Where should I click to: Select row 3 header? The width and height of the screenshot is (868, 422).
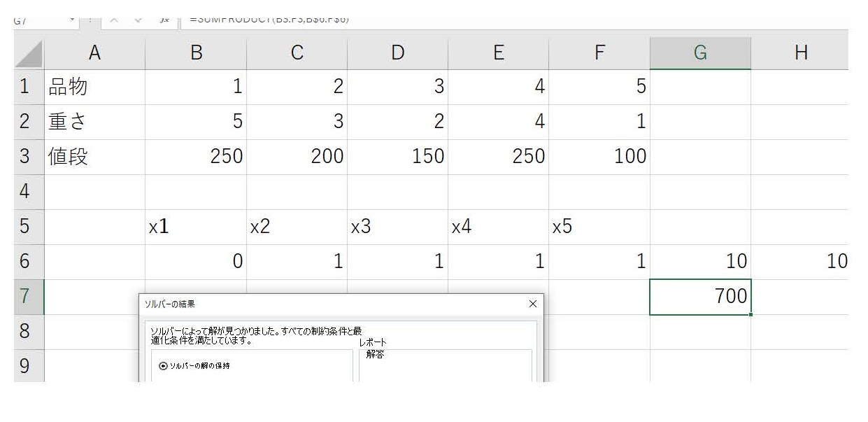[x=25, y=157]
